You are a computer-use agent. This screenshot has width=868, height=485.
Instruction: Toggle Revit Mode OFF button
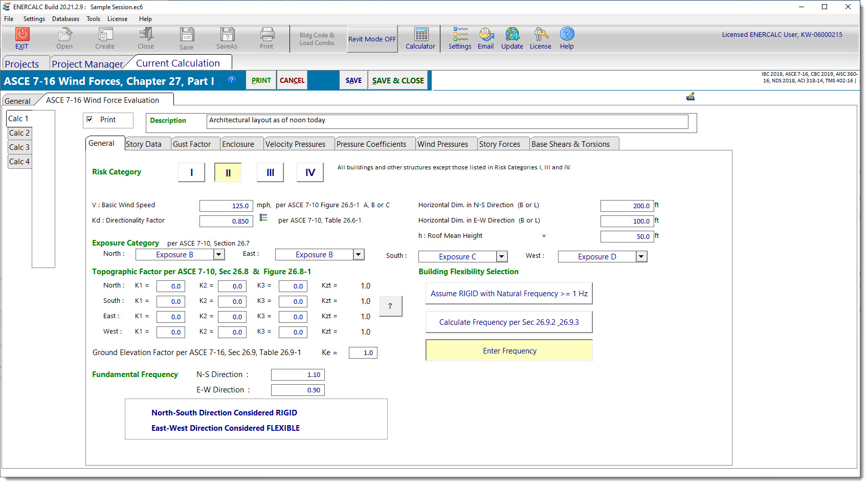coord(372,39)
